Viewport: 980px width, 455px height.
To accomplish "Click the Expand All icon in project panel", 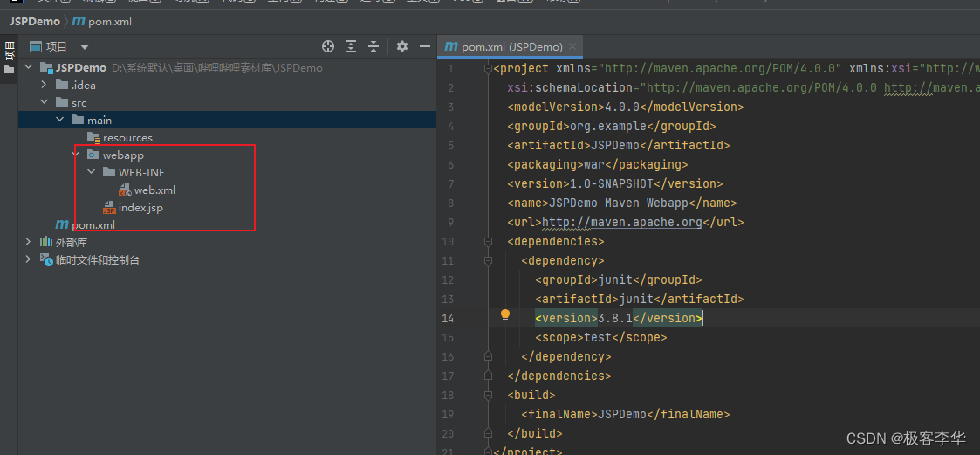I will [351, 46].
